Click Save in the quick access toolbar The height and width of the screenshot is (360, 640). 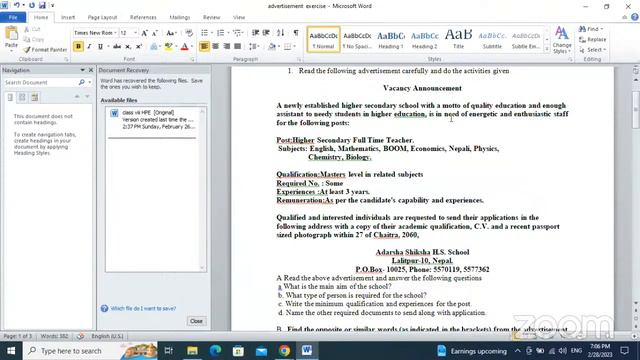[x=42, y=5]
